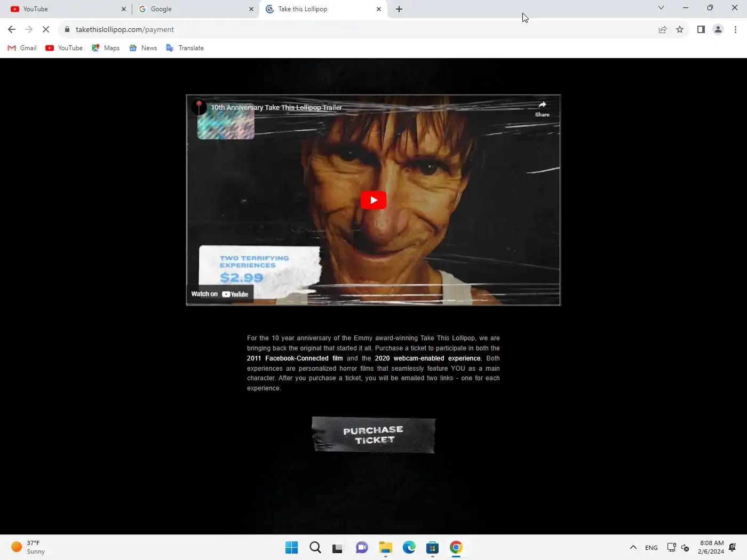
Task: Click Chrome icon on taskbar
Action: click(x=456, y=548)
